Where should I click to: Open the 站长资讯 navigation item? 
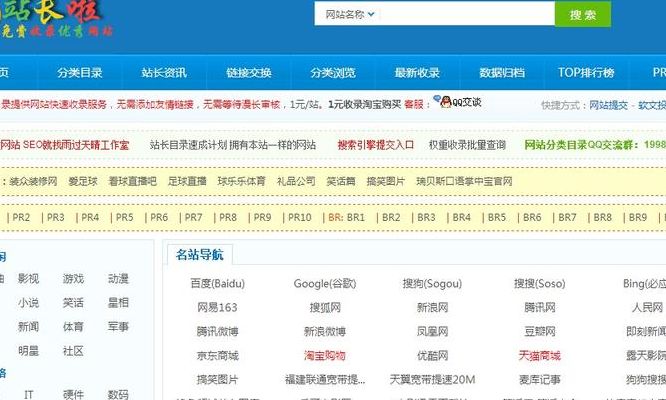click(x=164, y=73)
